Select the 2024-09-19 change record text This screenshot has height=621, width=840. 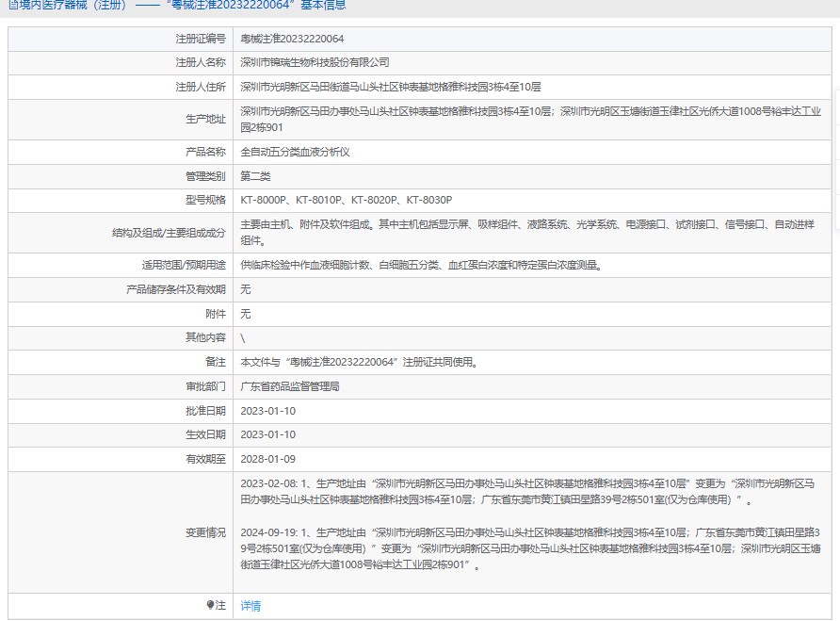pyautogui.click(x=530, y=548)
